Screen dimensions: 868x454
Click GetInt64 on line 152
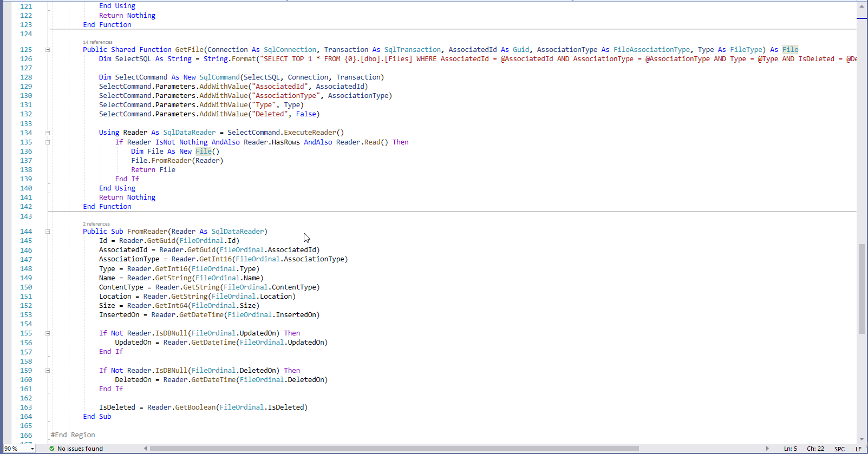(x=171, y=306)
